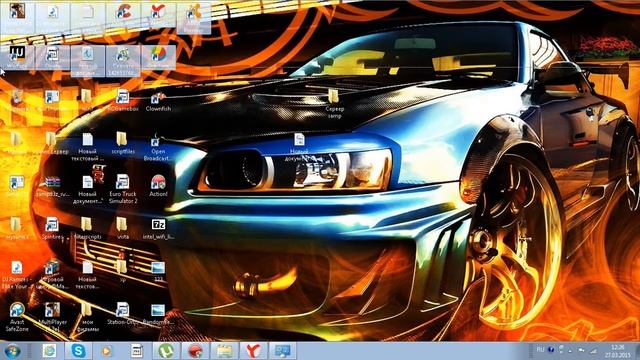Open Windows Explorer from the taskbar

coord(224,351)
